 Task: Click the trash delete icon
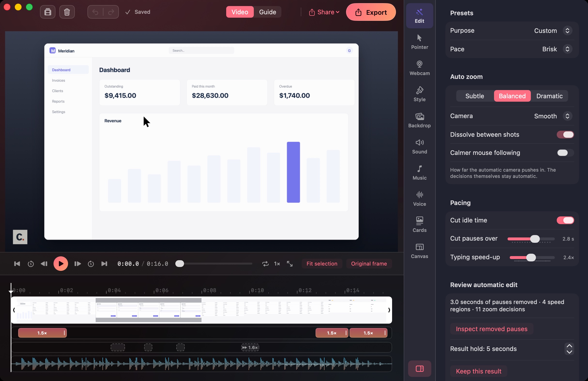(67, 12)
